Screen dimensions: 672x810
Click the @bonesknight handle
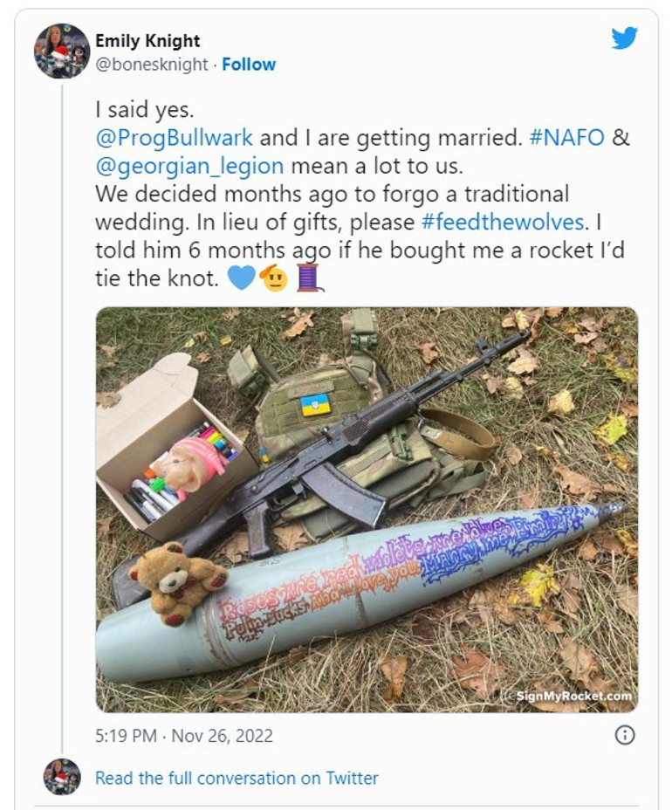pos(152,65)
